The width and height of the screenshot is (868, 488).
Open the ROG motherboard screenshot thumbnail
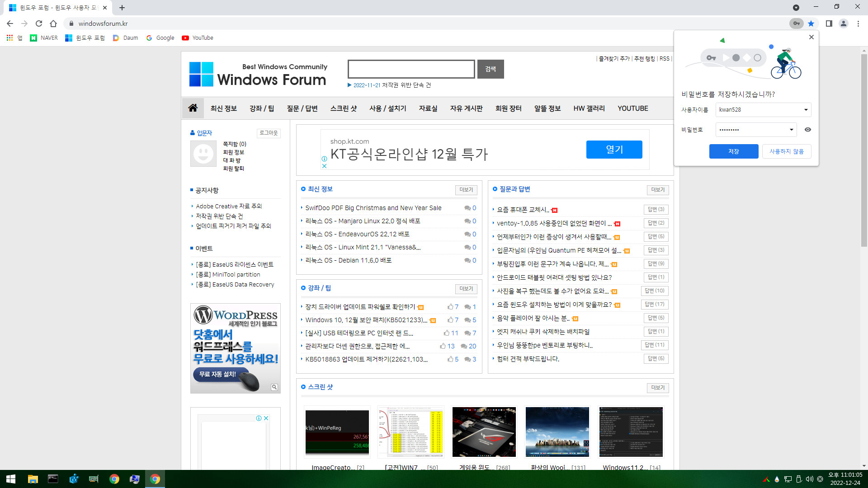point(484,432)
